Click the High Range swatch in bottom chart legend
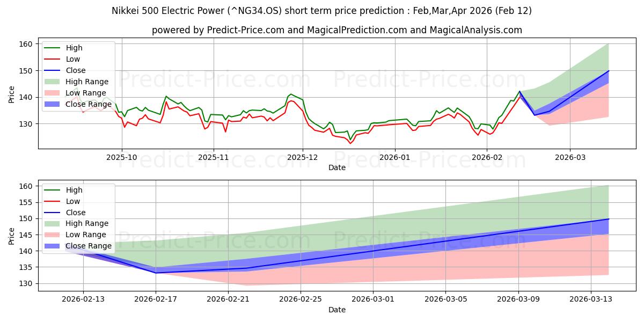644x322 pixels. (53, 223)
